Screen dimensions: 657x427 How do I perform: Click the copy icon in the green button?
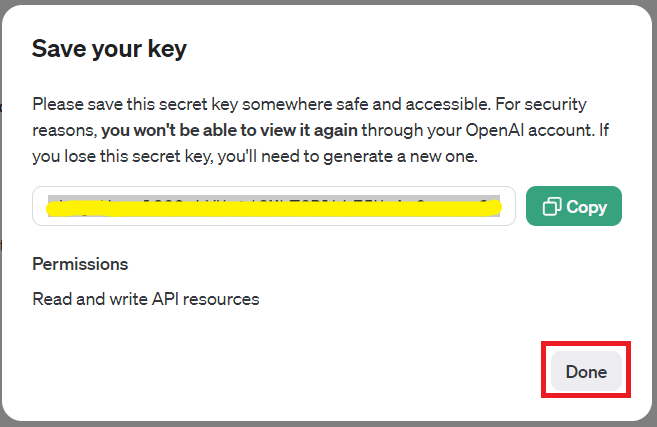[551, 207]
